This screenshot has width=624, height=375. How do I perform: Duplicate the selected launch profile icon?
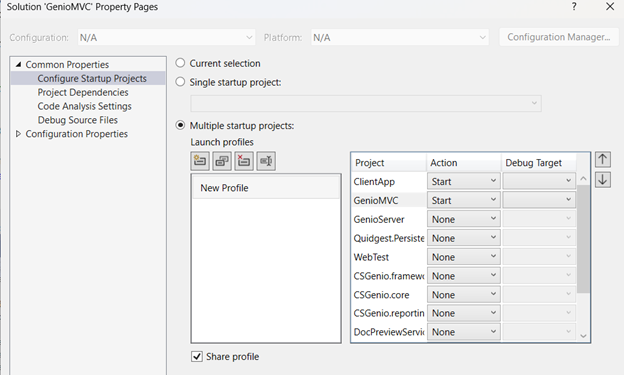222,161
